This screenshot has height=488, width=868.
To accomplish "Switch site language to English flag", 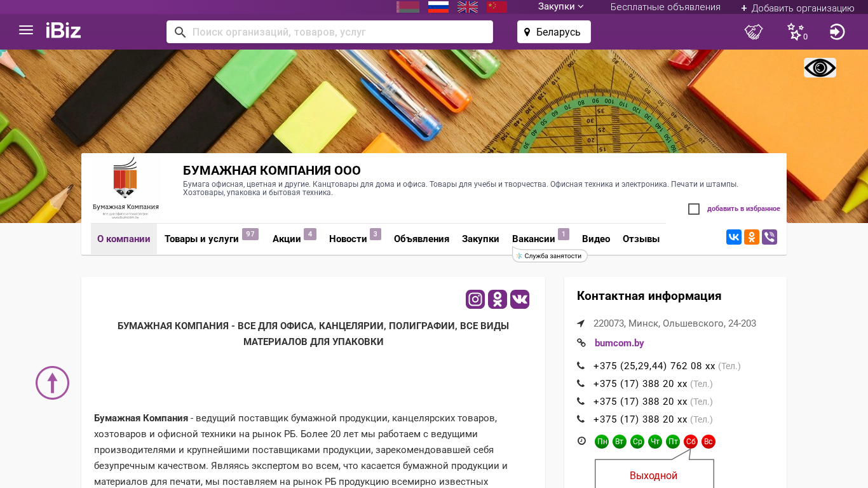I will point(468,7).
